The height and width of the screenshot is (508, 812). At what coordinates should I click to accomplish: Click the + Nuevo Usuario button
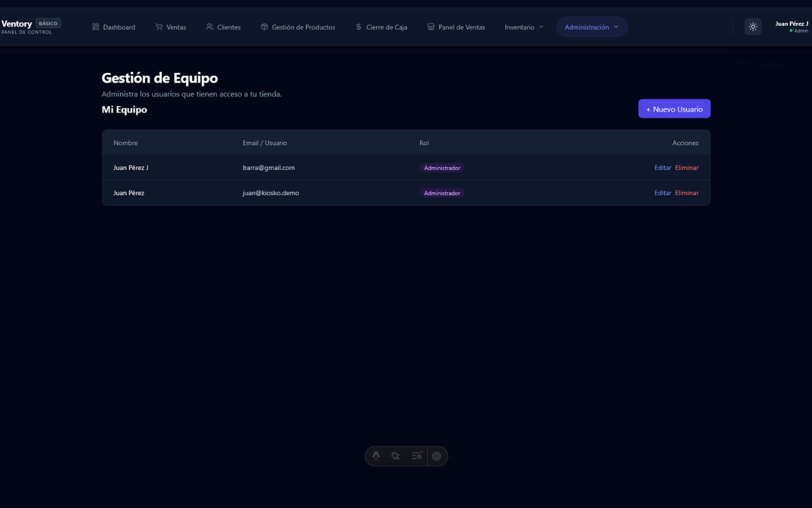tap(674, 109)
